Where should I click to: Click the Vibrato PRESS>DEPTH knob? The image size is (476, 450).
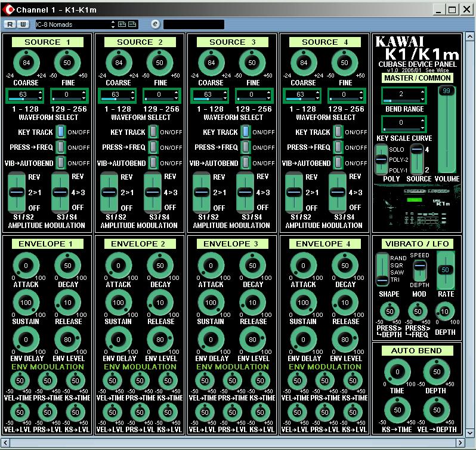(x=390, y=311)
